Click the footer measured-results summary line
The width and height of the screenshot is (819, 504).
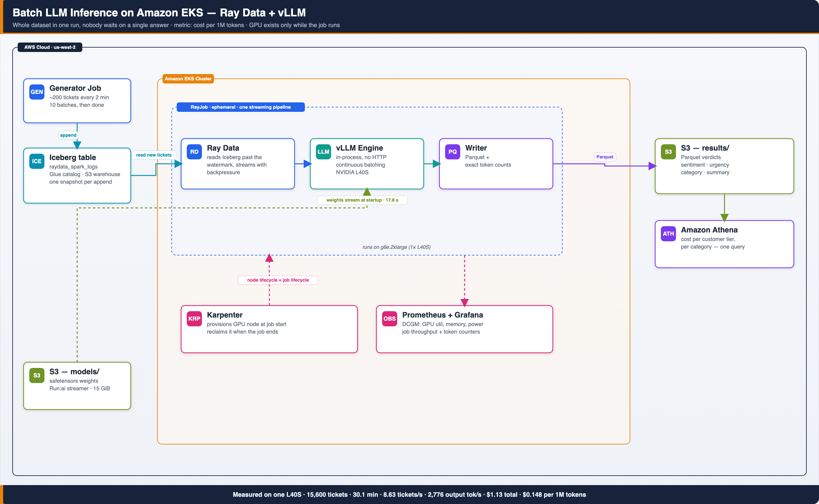tap(409, 495)
